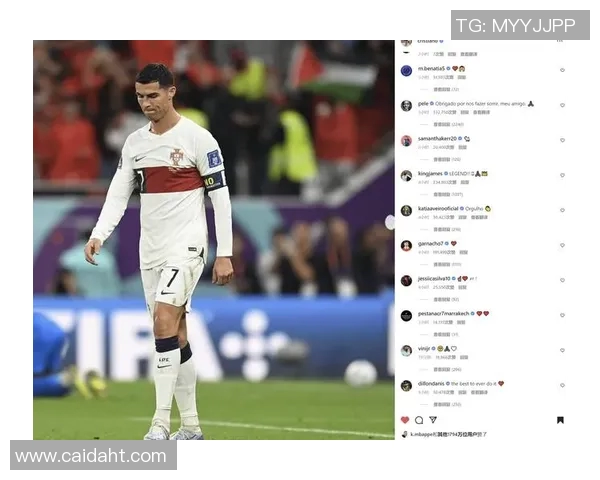Click the share paper plane icon
Screen dimensions: 600x480
point(433,420)
